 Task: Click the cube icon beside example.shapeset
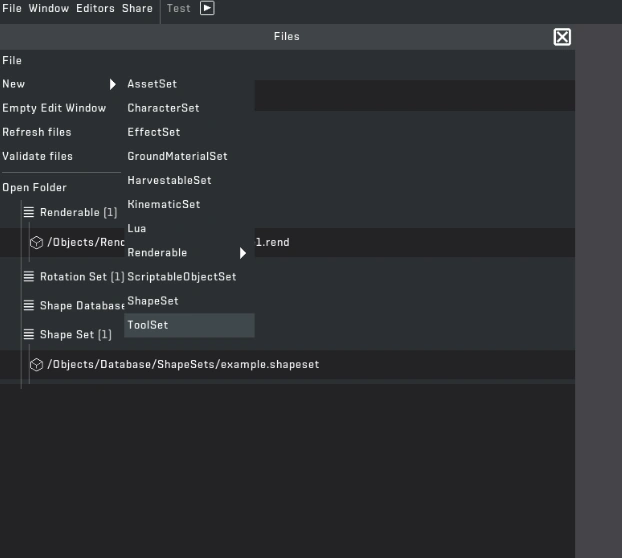(x=36, y=365)
